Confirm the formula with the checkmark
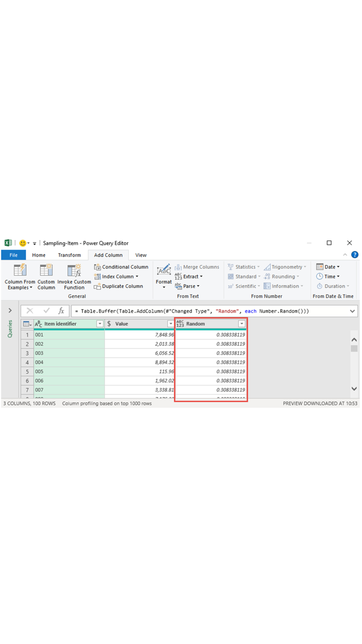Image resolution: width=362 pixels, height=644 pixels. tap(46, 311)
